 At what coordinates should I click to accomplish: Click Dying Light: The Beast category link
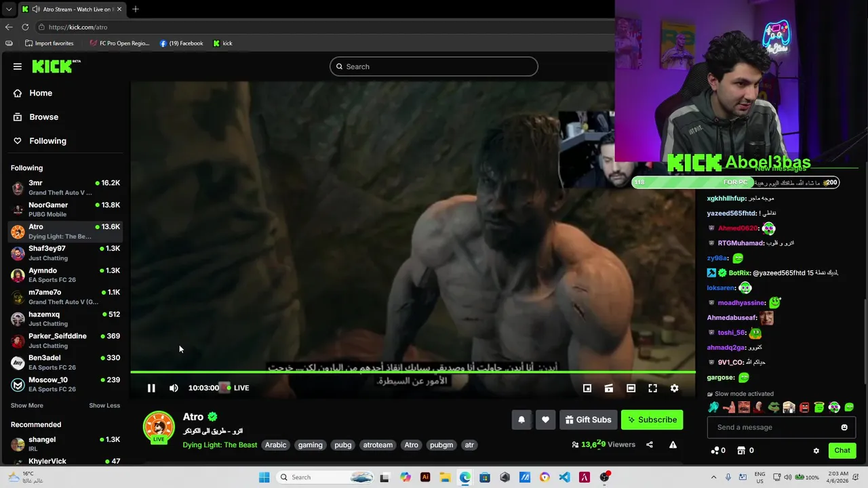[220, 445]
